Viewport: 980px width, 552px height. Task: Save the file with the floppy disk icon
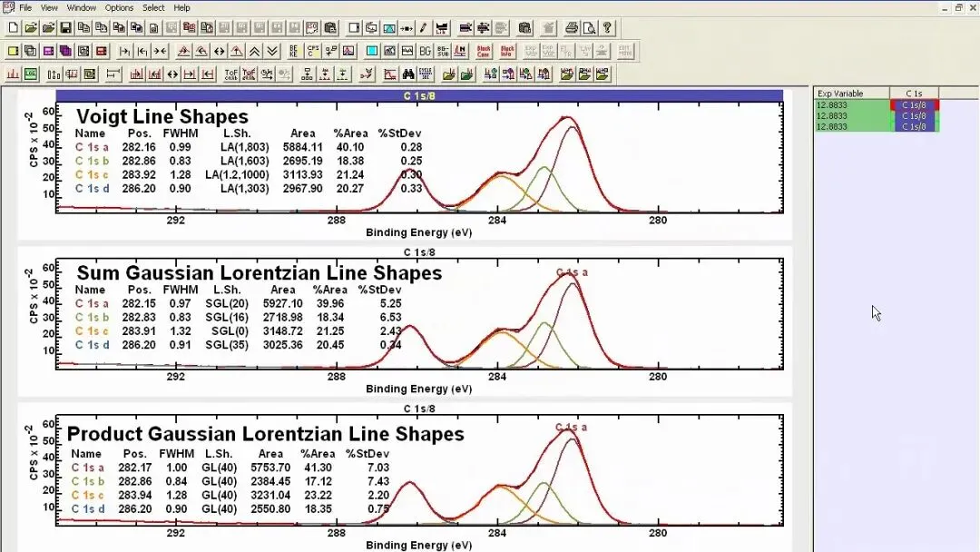tap(65, 28)
